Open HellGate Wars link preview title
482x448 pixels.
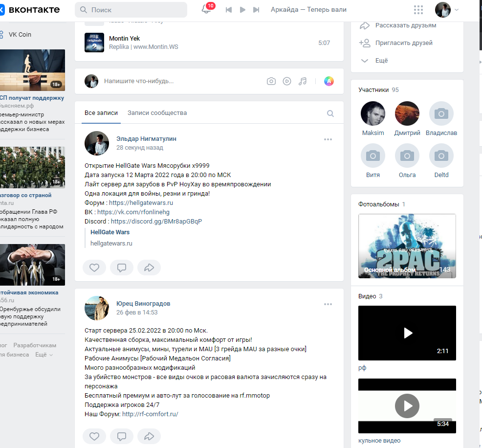click(110, 232)
